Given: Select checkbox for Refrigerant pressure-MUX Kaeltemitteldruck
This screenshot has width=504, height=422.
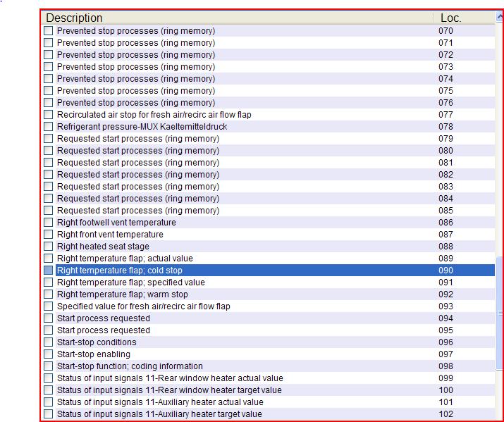Looking at the screenshot, I should click(48, 127).
